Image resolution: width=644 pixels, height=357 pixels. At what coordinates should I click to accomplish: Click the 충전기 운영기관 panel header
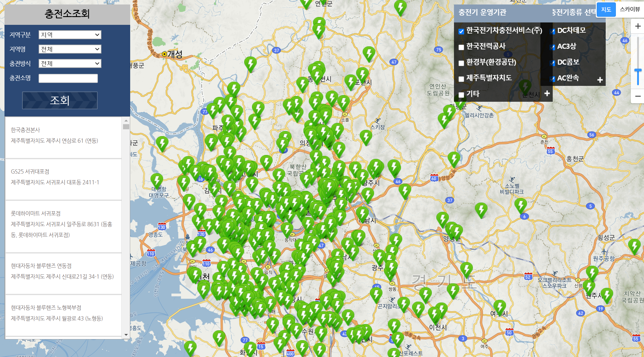[482, 12]
